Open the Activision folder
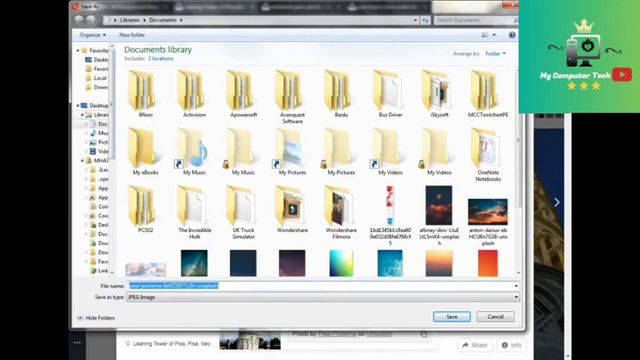Screen dimensions: 640x360 click(x=194, y=94)
